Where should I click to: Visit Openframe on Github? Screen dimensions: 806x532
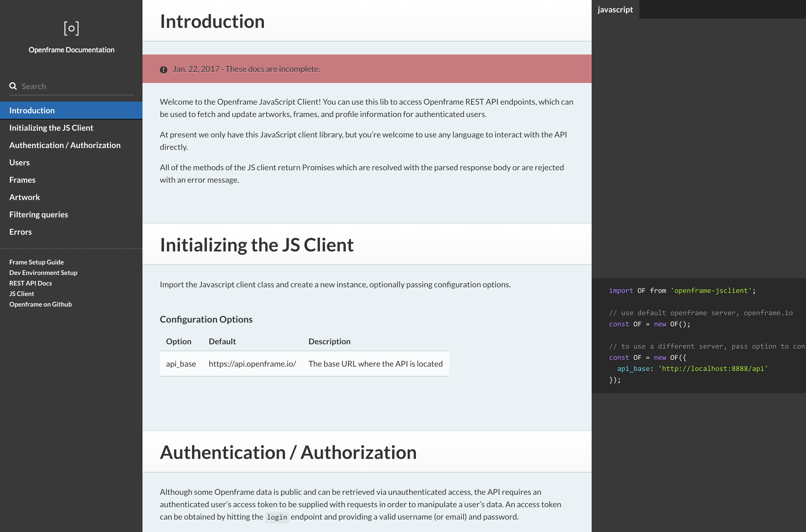[40, 304]
